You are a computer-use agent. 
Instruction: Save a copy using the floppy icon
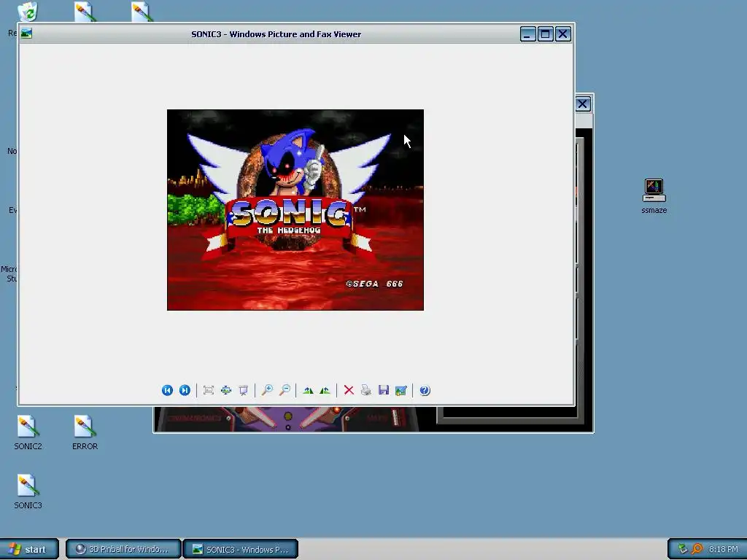tap(384, 391)
